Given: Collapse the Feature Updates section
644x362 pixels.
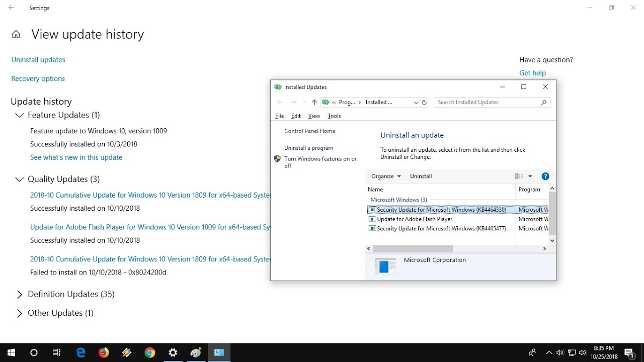Looking at the screenshot, I should (19, 116).
